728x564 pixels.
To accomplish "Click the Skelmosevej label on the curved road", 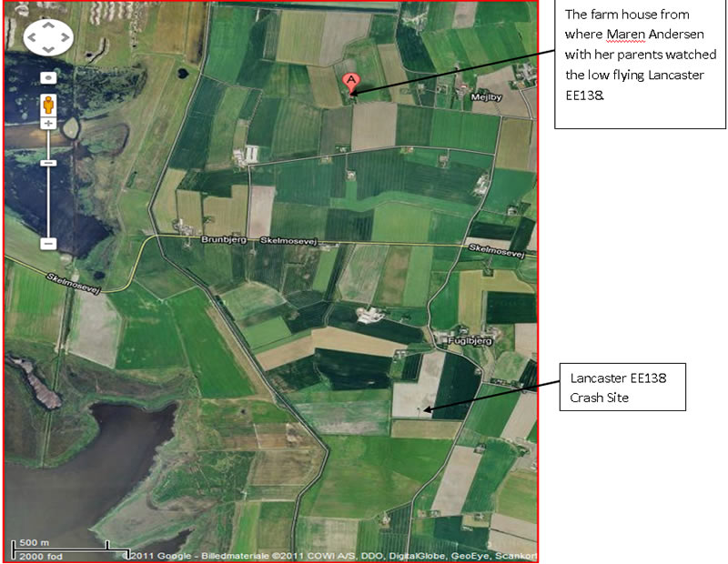I will (x=74, y=284).
